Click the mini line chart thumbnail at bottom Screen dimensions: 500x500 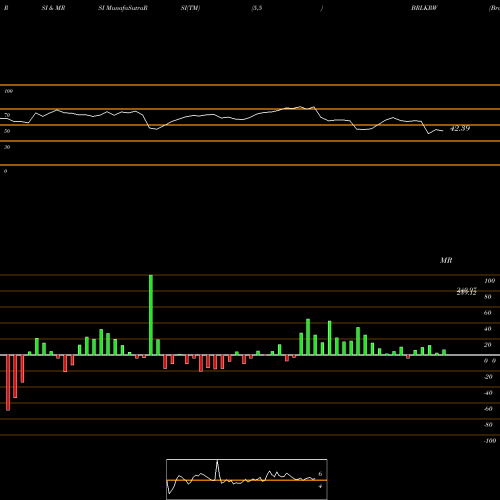[x=247, y=479]
